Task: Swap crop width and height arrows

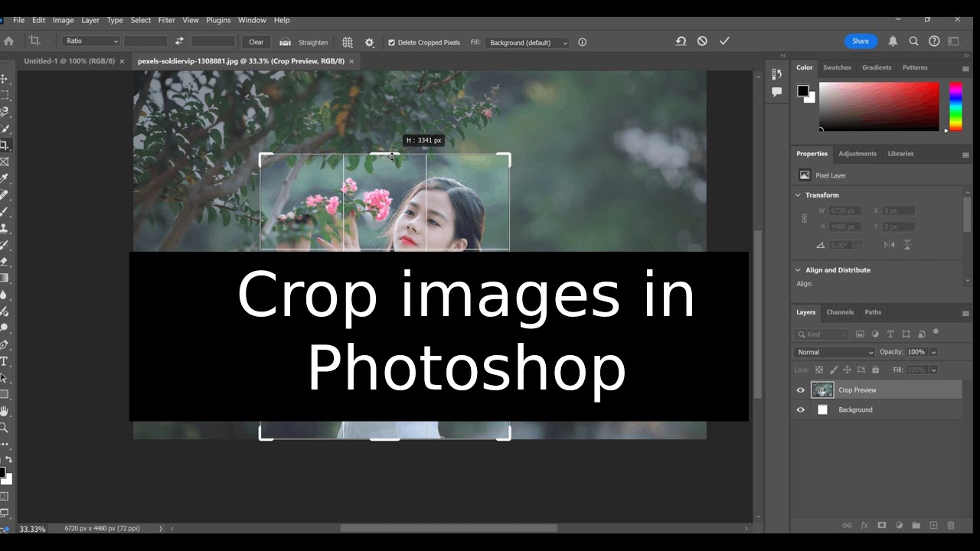Action: click(179, 41)
